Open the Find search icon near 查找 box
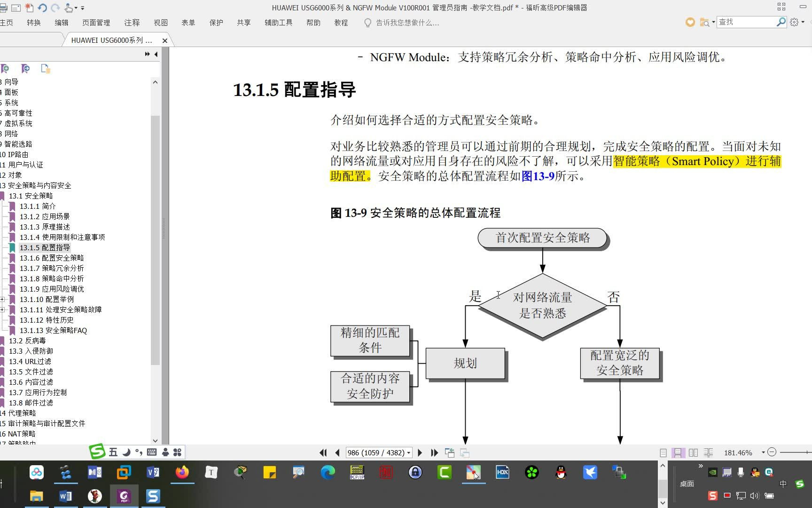 click(x=781, y=21)
